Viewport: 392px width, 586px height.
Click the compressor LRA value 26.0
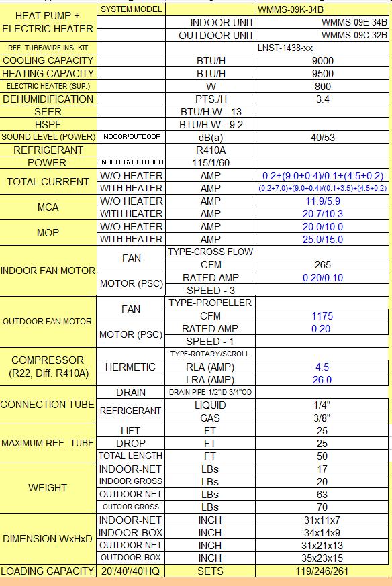322,380
